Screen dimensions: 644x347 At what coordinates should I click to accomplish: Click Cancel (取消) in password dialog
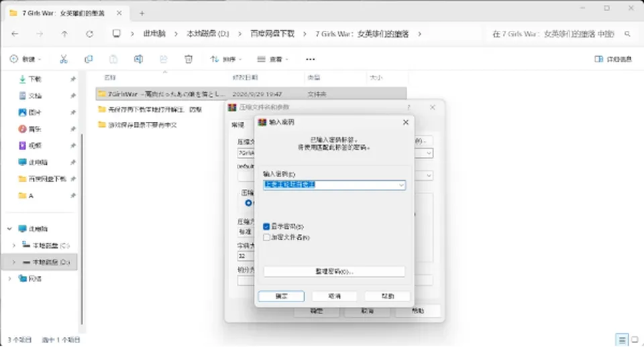(x=334, y=296)
